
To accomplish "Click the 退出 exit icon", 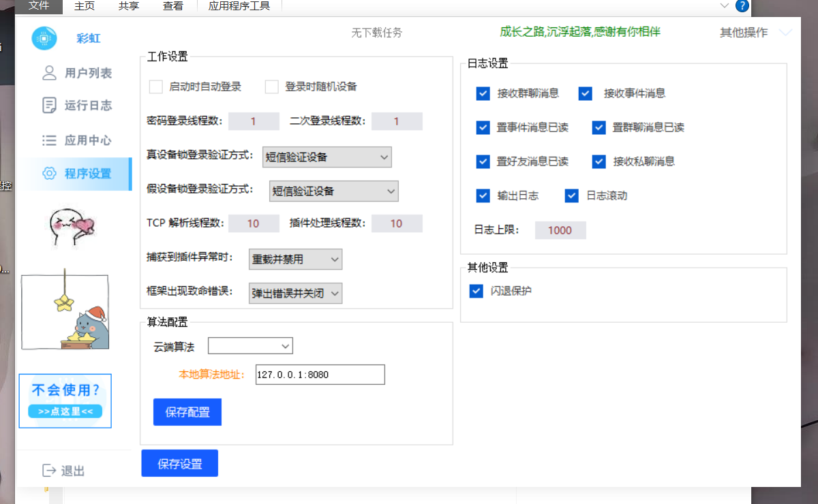I will click(48, 469).
